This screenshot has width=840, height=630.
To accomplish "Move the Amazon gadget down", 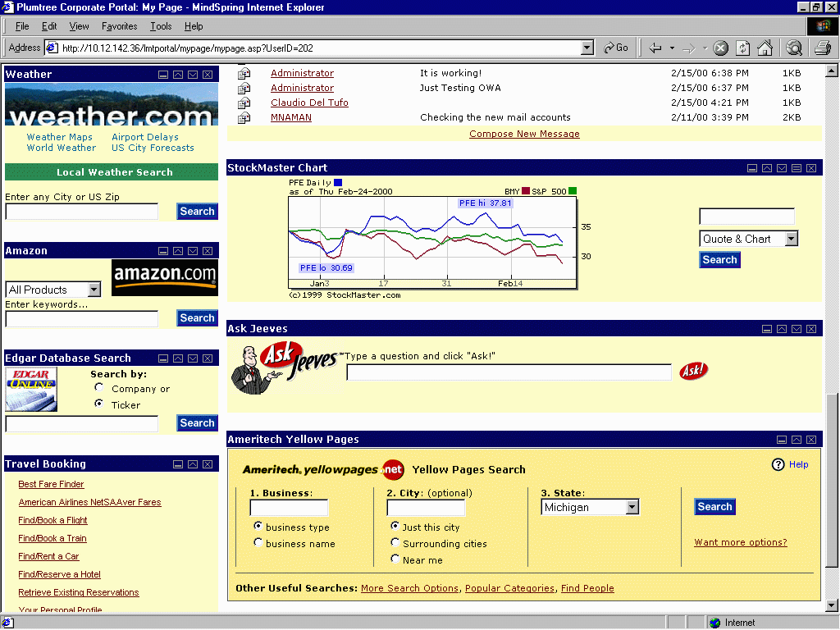I will [x=193, y=251].
